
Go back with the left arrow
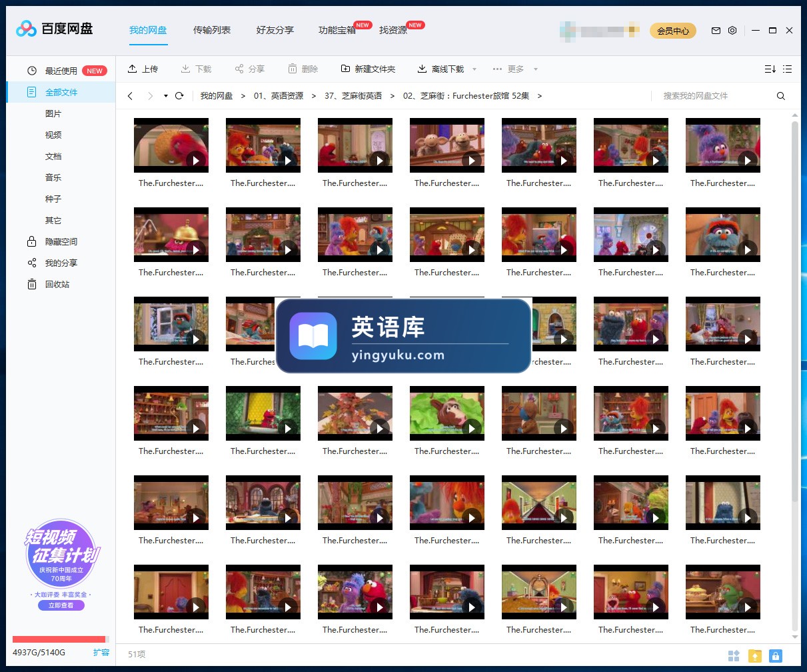pos(130,96)
